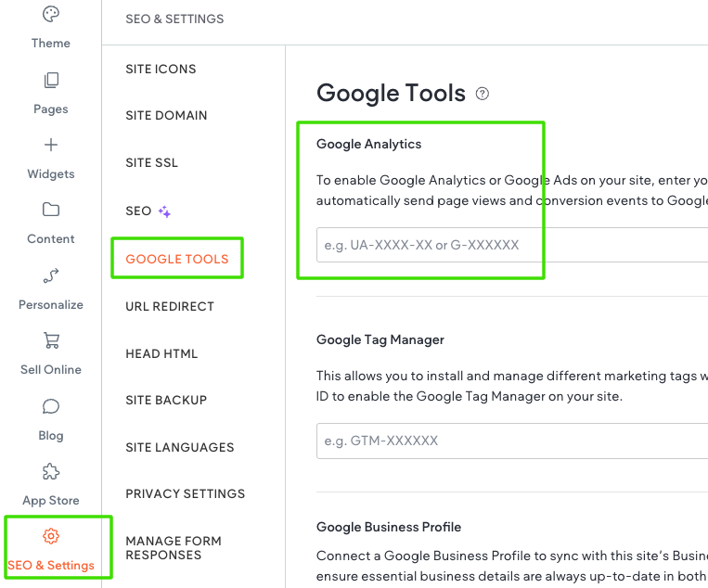
Task: Click the Blog label in sidebar
Action: (x=50, y=436)
